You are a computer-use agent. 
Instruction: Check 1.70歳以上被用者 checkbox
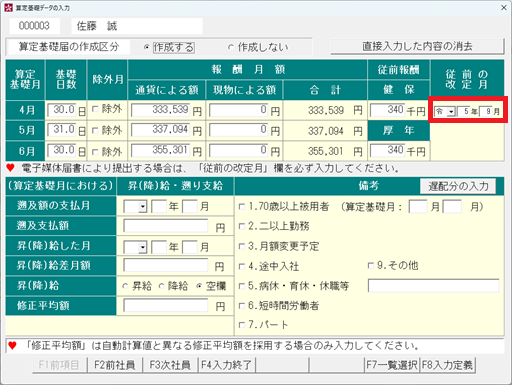pyautogui.click(x=242, y=207)
